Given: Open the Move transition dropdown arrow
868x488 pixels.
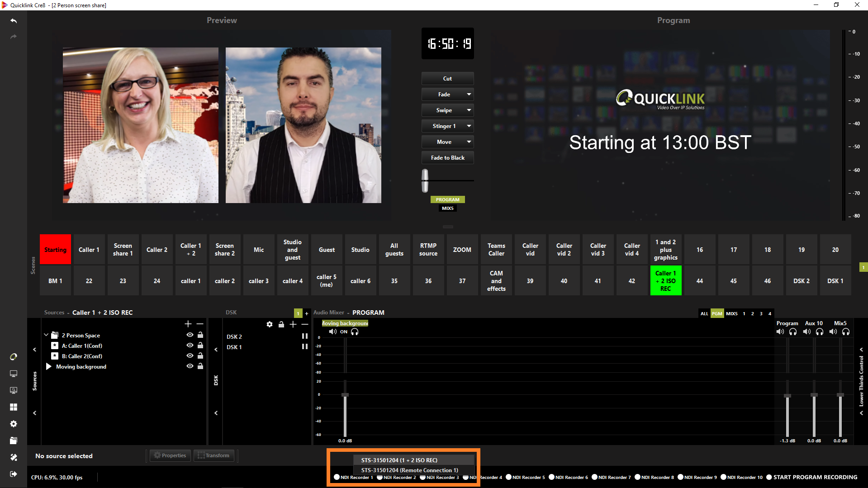Looking at the screenshot, I should point(469,142).
